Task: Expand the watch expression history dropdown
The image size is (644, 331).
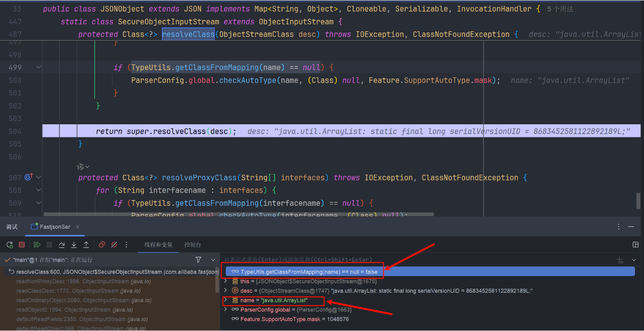Action: coord(634,260)
